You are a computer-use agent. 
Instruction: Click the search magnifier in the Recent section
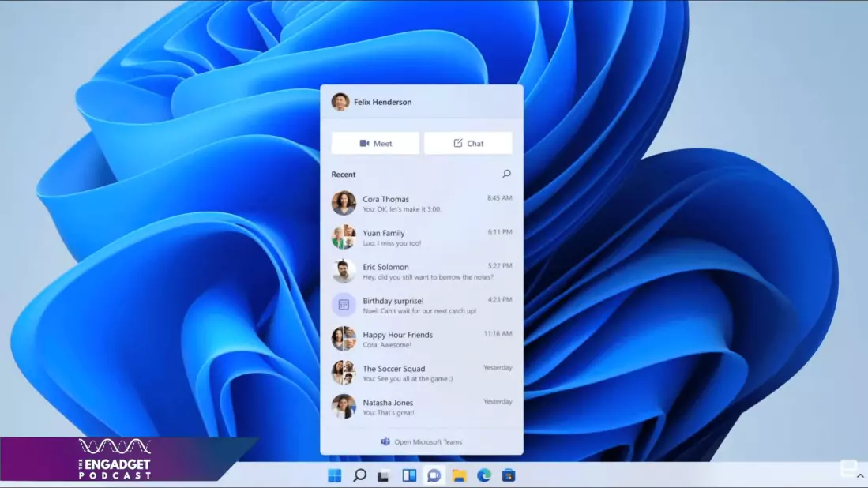506,174
